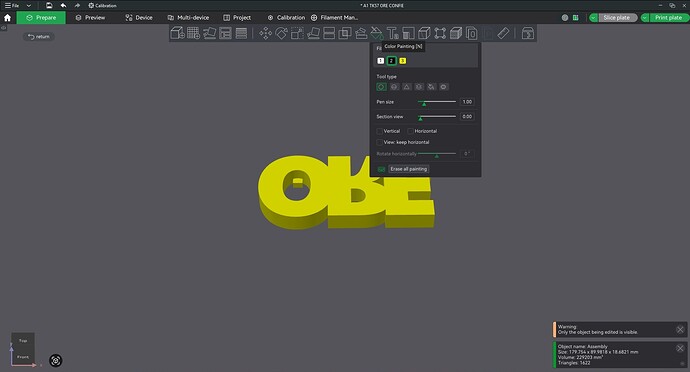Enable the Vertical checkbox

(379, 131)
